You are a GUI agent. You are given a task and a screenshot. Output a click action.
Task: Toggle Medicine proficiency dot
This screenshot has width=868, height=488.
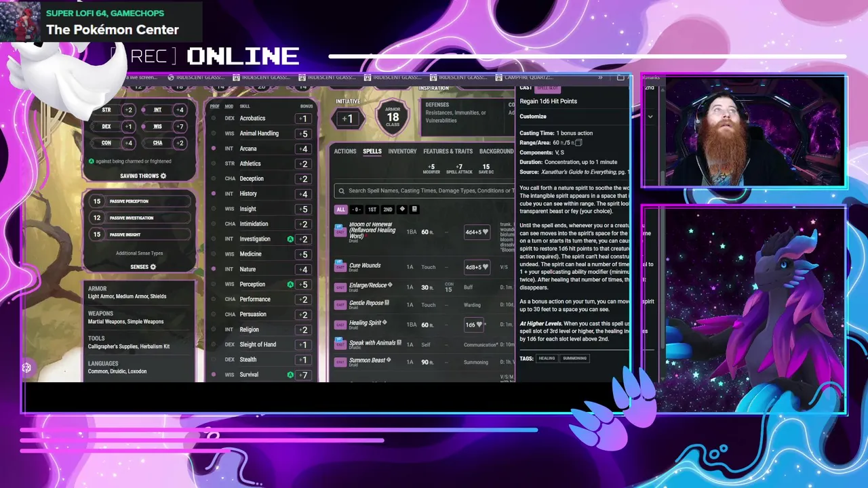tap(214, 254)
